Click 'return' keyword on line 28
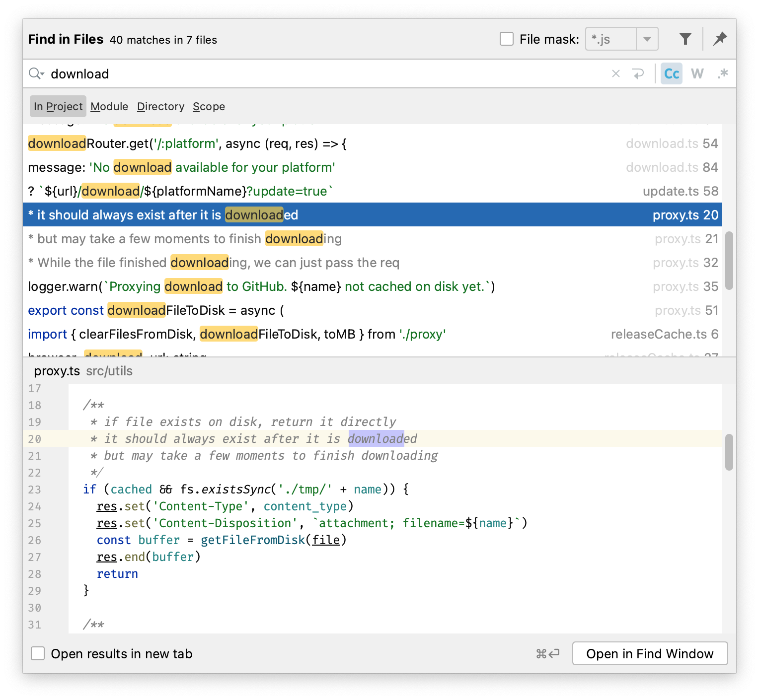 (117, 573)
